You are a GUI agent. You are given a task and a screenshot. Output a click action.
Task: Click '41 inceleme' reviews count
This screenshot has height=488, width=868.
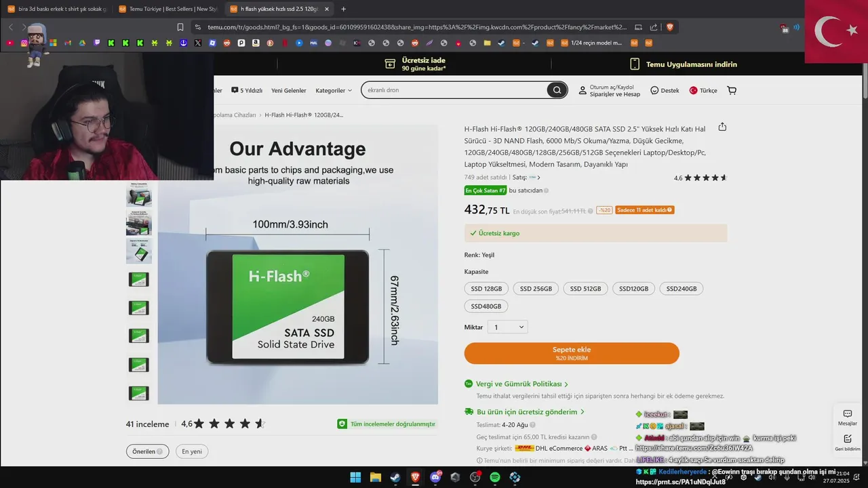pos(147,424)
